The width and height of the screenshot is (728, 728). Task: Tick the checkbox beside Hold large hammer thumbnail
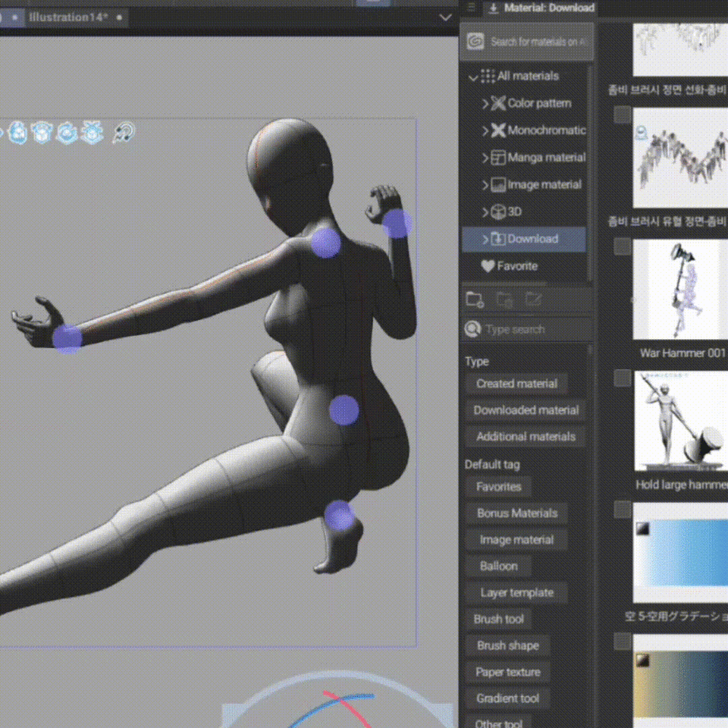click(x=623, y=378)
